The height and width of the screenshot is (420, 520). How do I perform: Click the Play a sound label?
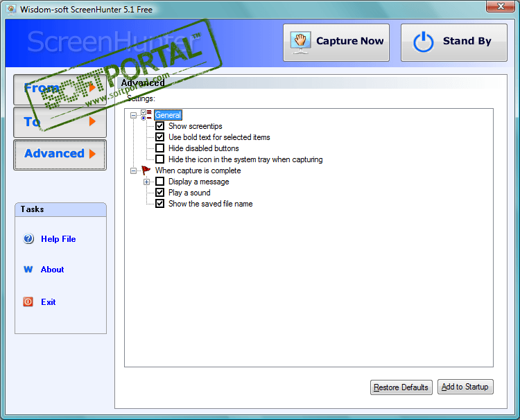pyautogui.click(x=189, y=193)
